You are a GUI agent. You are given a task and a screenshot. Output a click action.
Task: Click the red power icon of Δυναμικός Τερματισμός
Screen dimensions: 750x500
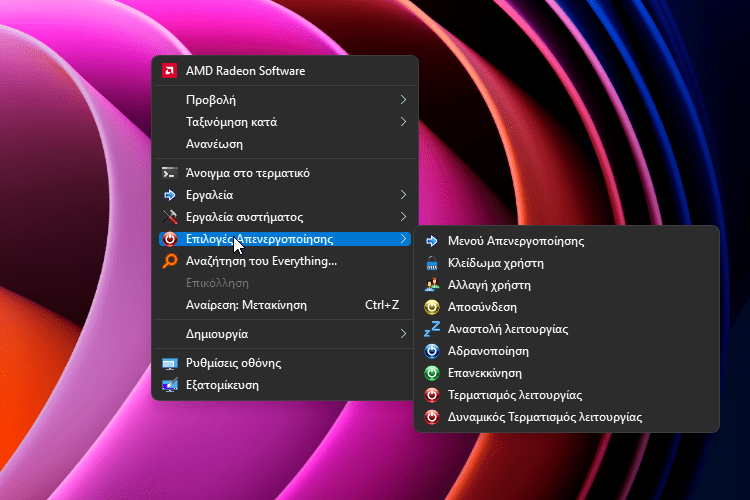(x=431, y=417)
